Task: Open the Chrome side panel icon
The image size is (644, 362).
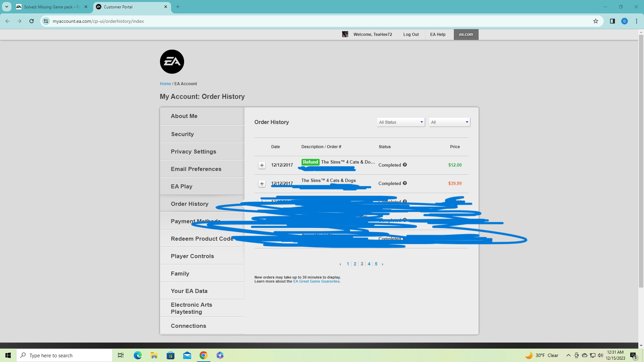Action: tap(612, 21)
